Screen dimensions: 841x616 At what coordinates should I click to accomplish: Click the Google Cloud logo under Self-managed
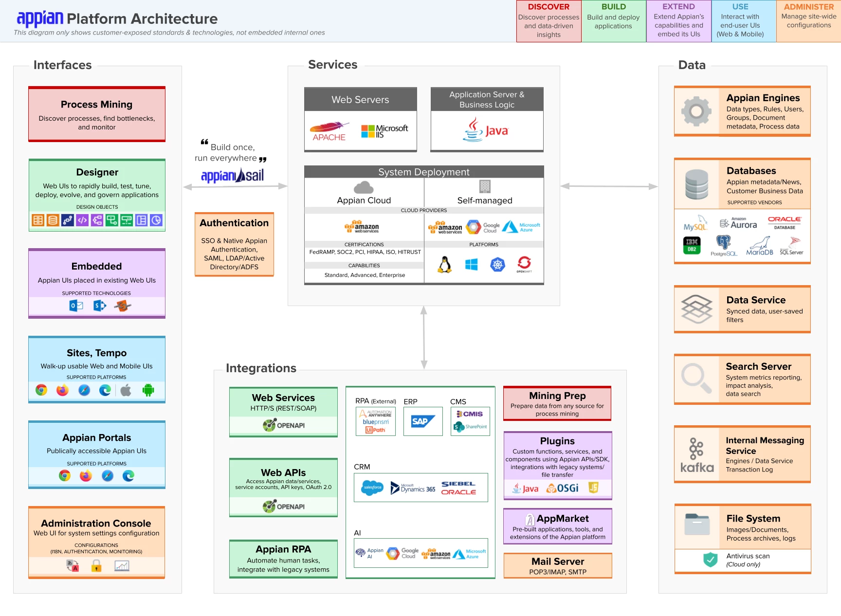pyautogui.click(x=483, y=227)
